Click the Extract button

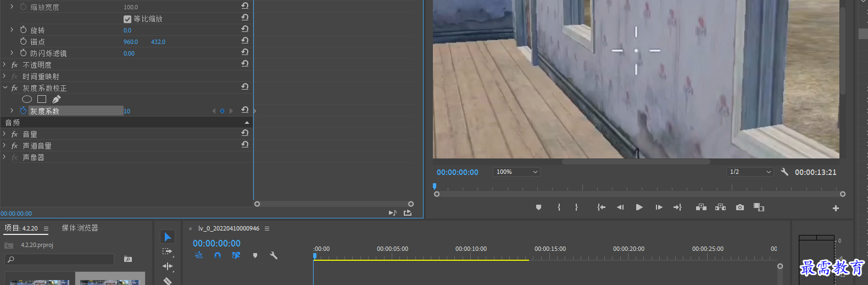pyautogui.click(x=720, y=207)
